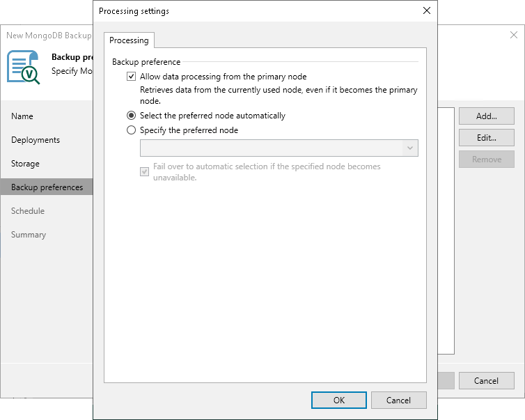Go to the Deployments wizard step
The height and width of the screenshot is (420, 525).
pos(36,140)
